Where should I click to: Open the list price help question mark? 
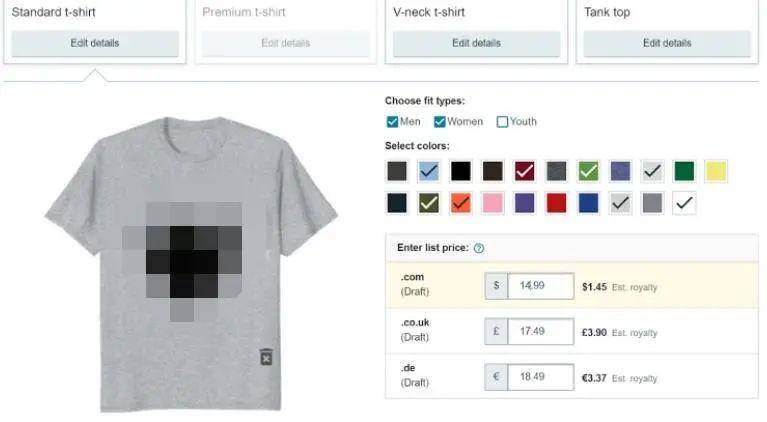pyautogui.click(x=479, y=248)
